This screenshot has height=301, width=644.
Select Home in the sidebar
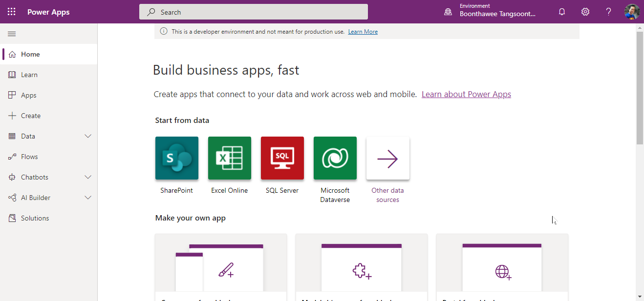(49, 54)
